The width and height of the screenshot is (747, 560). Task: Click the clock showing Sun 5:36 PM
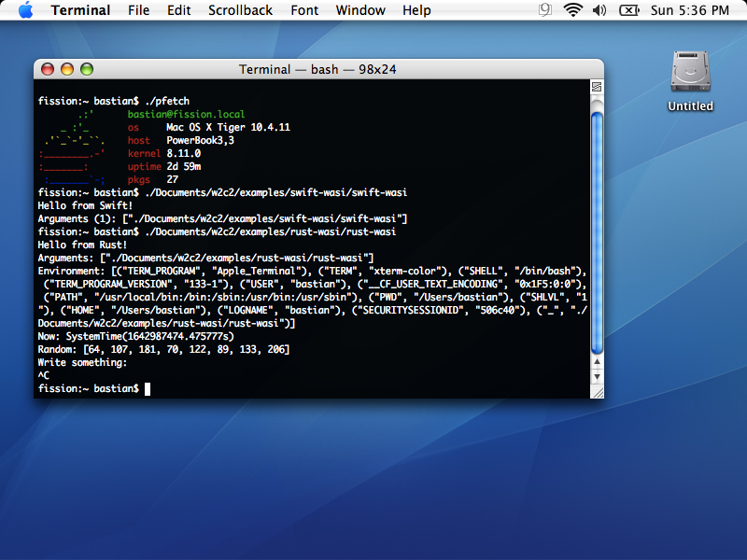[x=690, y=10]
